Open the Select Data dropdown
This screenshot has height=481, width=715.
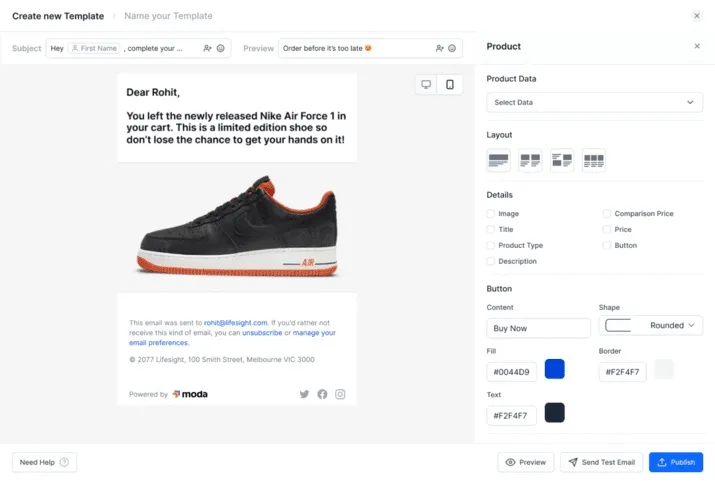(595, 102)
